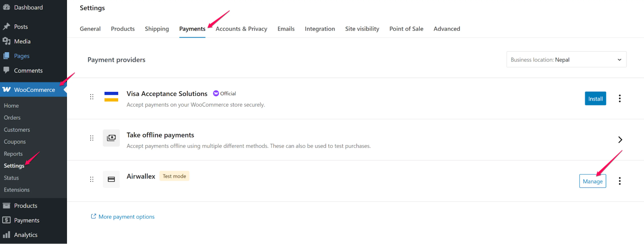
Task: Click the Airwallex Test mode badge
Action: [x=174, y=176]
